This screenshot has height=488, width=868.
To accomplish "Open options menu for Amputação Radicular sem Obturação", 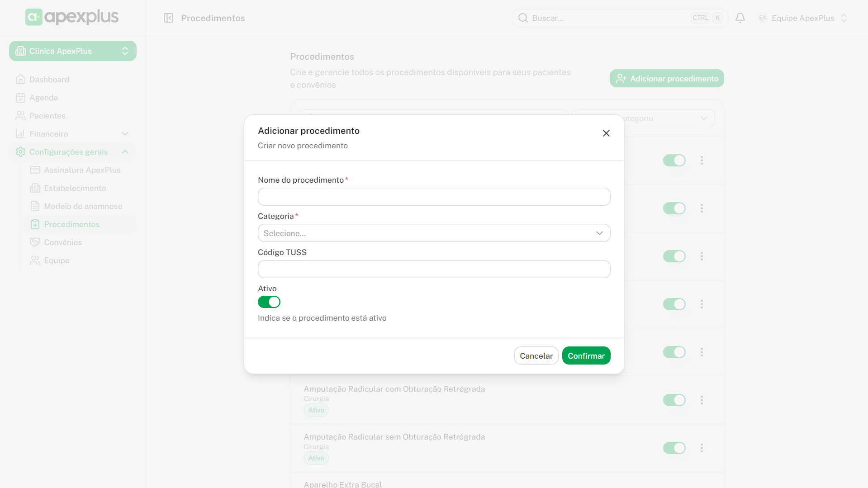I will [x=702, y=448].
